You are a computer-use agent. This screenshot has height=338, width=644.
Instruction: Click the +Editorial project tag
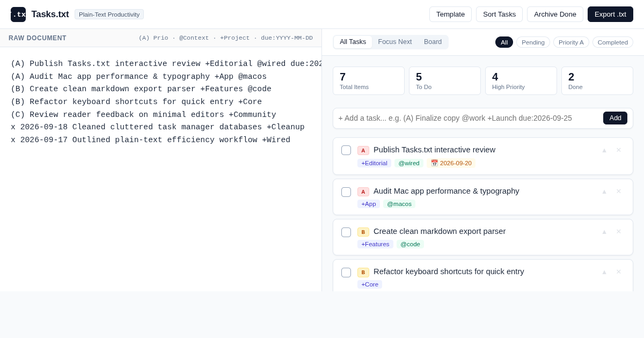pyautogui.click(x=374, y=163)
